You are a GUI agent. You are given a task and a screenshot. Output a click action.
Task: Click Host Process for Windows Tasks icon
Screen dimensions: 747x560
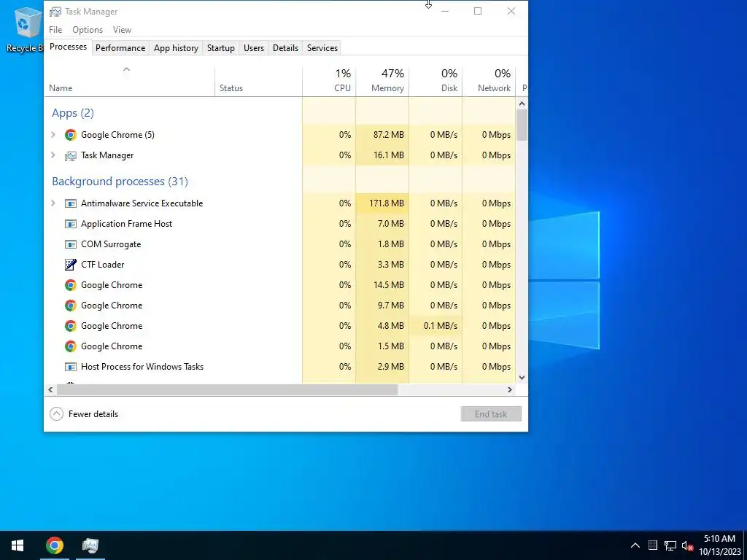71,367
